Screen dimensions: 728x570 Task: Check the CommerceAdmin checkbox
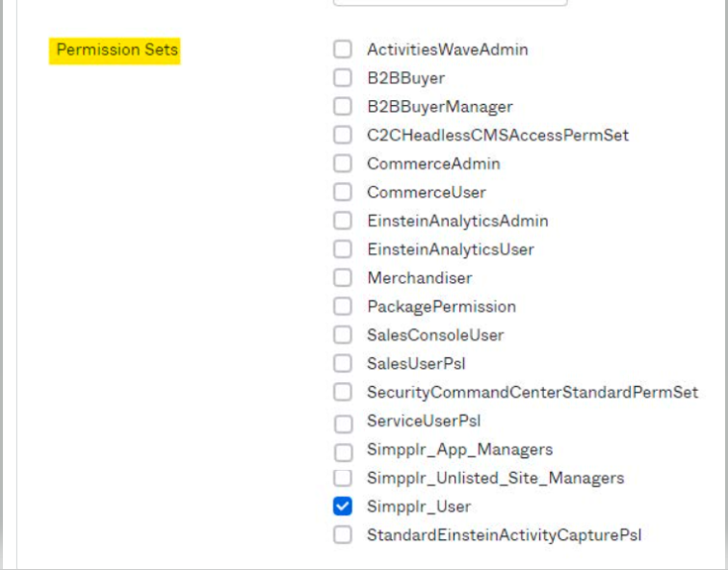343,164
